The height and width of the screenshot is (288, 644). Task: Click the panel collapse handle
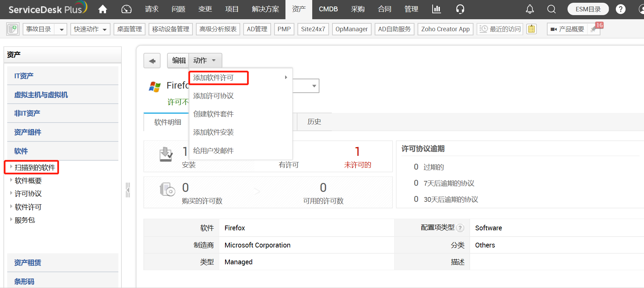[x=128, y=190]
